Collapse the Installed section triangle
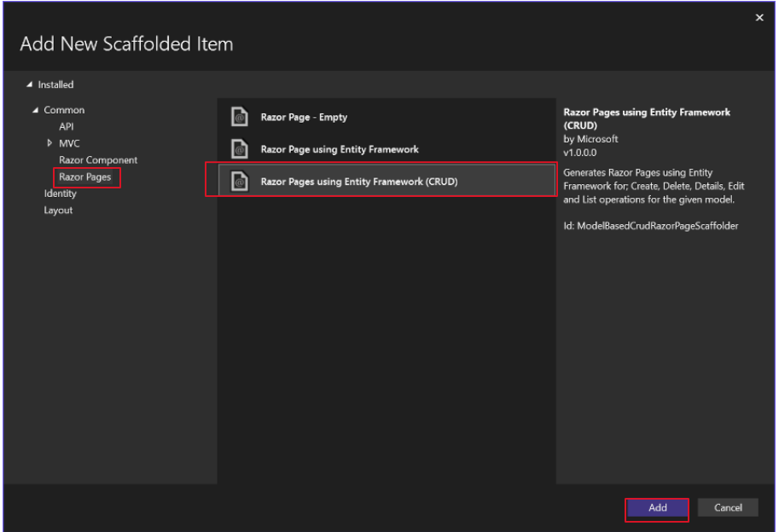Viewport: 779px width, 532px height. click(x=31, y=85)
